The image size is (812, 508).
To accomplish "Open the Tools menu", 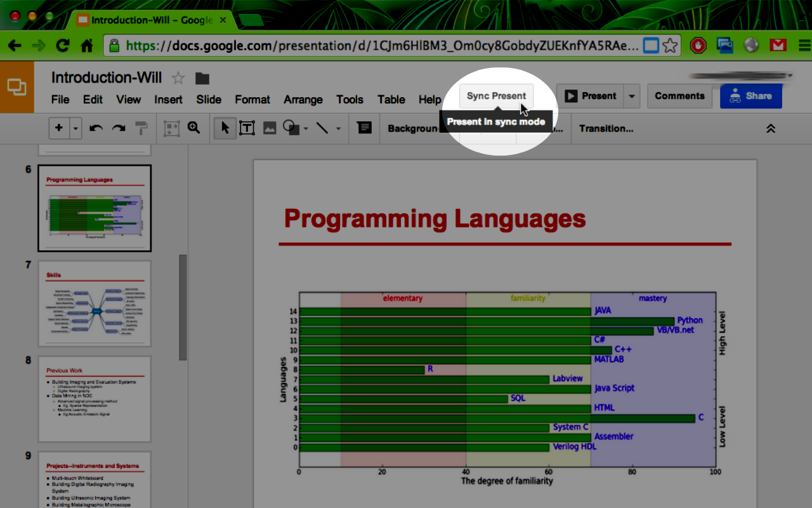I will click(x=350, y=100).
